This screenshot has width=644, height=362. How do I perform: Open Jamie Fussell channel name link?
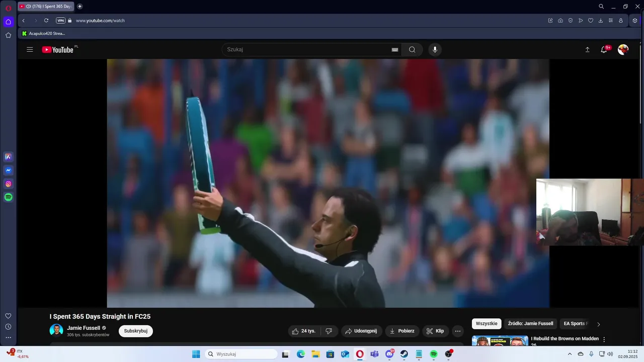click(x=84, y=328)
